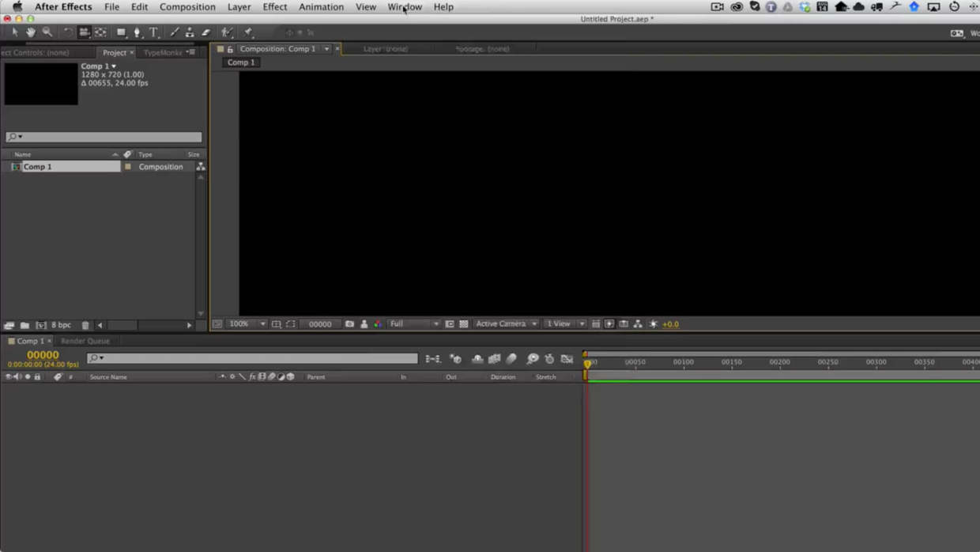Open the Full resolution dropdown
This screenshot has height=552, width=980.
[x=414, y=323]
